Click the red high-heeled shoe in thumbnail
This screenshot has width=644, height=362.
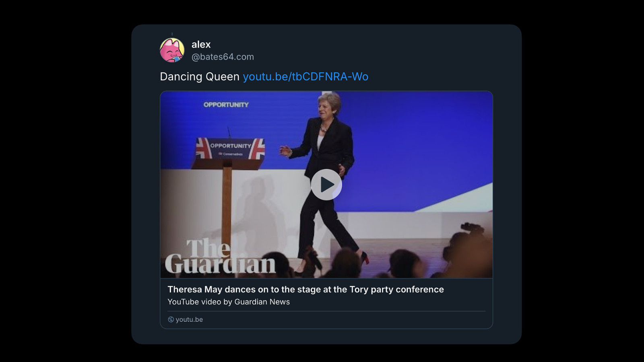click(x=365, y=258)
